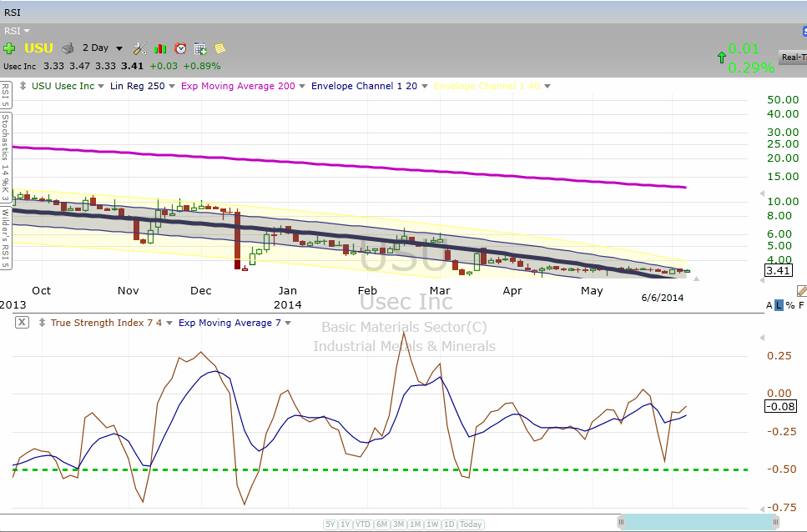Viewport: 807px width, 532px height.
Task: Expand Envelope Channel 1 40 dropdown
Action: tap(547, 87)
